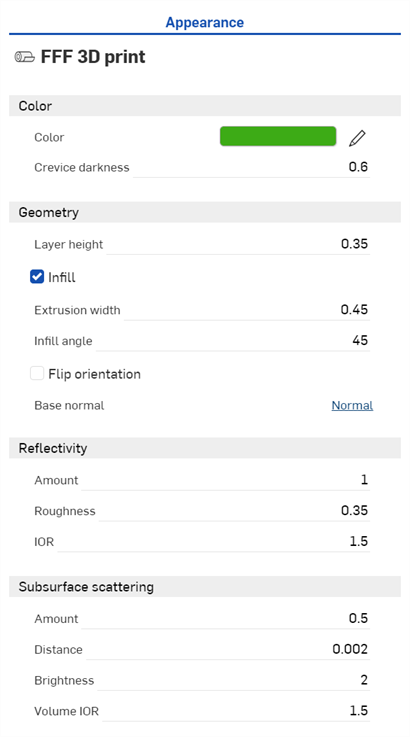Screen dimensions: 410x737
Task: Click the Volume IOR value field
Action: (x=236, y=711)
